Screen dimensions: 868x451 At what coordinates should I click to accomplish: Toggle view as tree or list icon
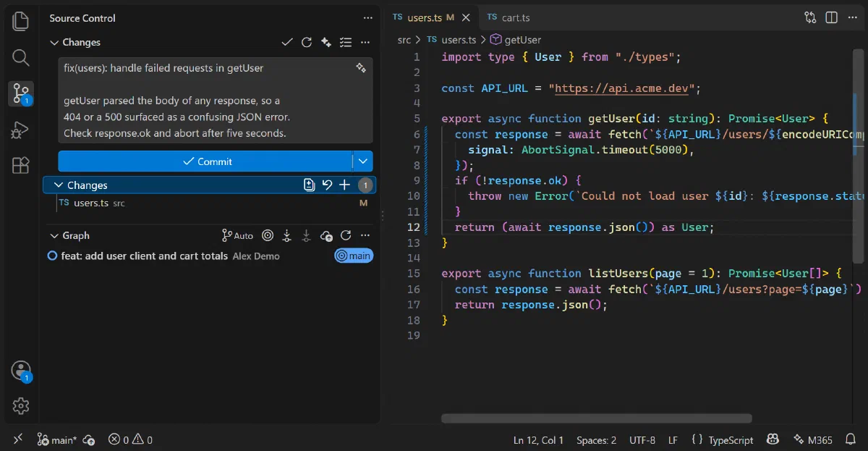pos(346,43)
